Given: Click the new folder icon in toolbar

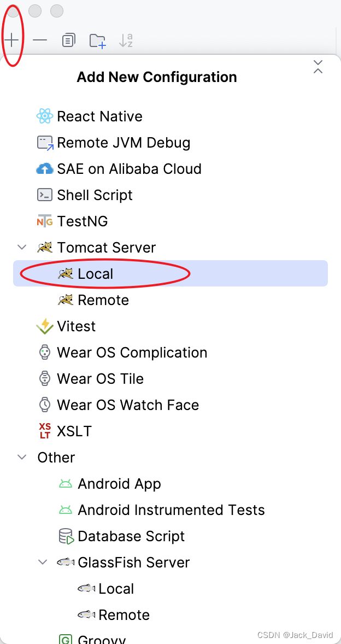Looking at the screenshot, I should [x=98, y=40].
